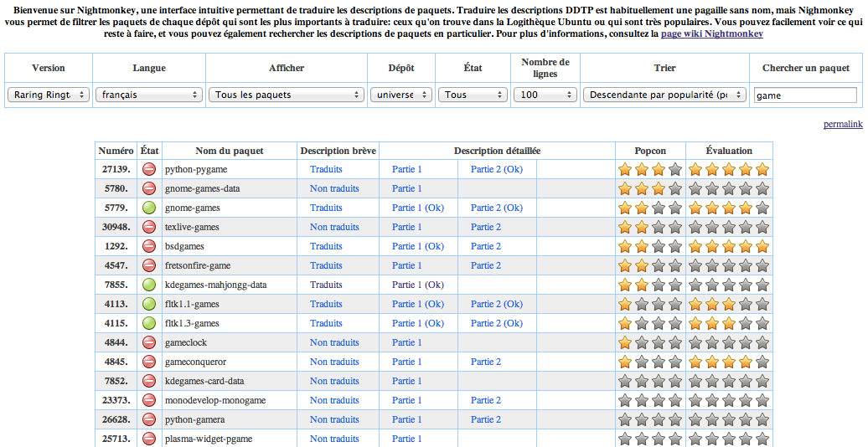Open the Version dropdown showing Raring Ringtail
Screen dimensions: 868x447
pyautogui.click(x=48, y=95)
